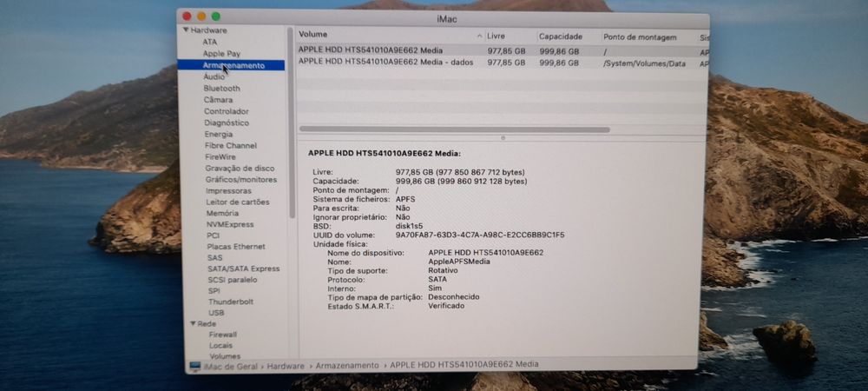Go to Hardware in the path bar
The height and width of the screenshot is (391, 868).
click(286, 366)
